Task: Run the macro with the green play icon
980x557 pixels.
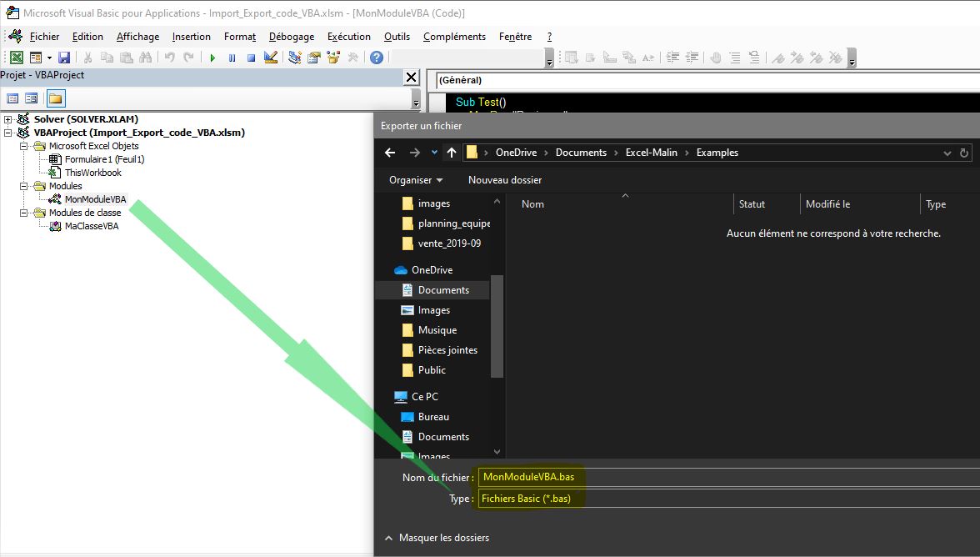Action: tap(212, 58)
